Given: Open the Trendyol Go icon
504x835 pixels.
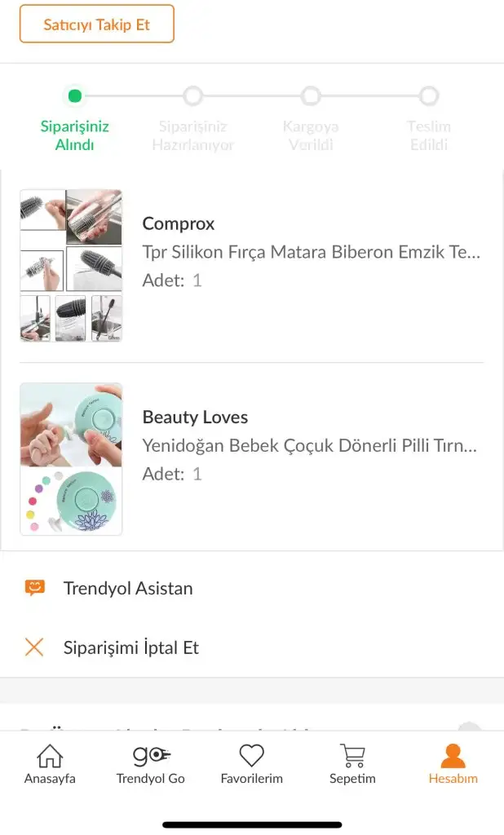Looking at the screenshot, I should point(151,756).
